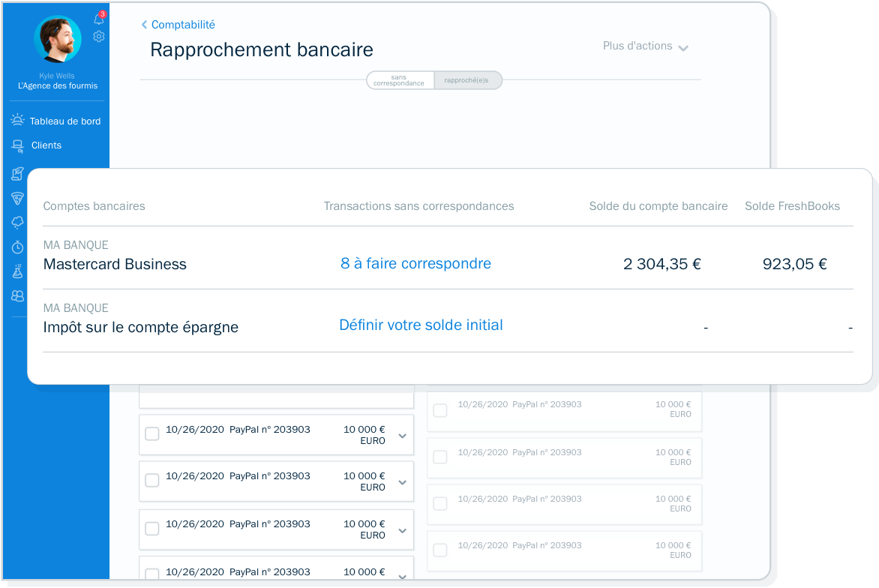
Task: Open time tracking stopwatch sidebar icon
Action: [x=17, y=247]
